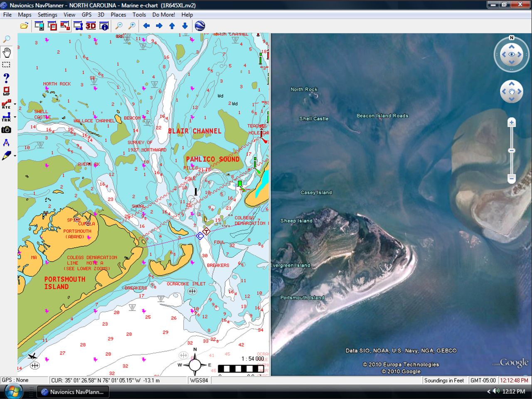Viewport: 532px width, 399px height.
Task: Click the camera snapshot tool
Action: (6, 130)
